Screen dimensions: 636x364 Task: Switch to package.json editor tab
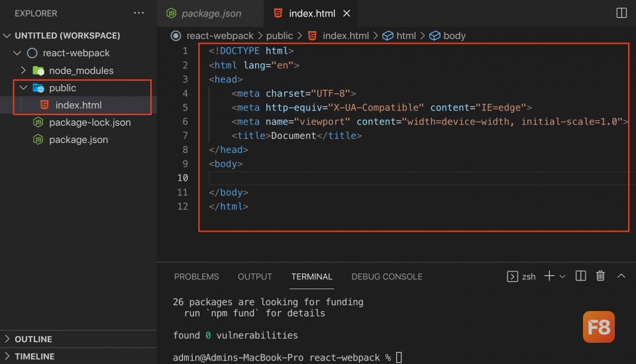[x=211, y=13]
